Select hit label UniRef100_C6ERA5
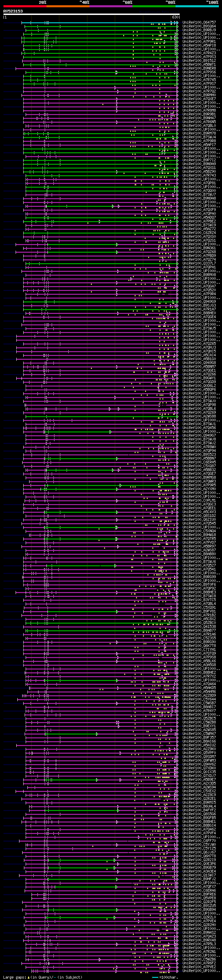Viewport: 222px width, 980px height. (x=199, y=462)
